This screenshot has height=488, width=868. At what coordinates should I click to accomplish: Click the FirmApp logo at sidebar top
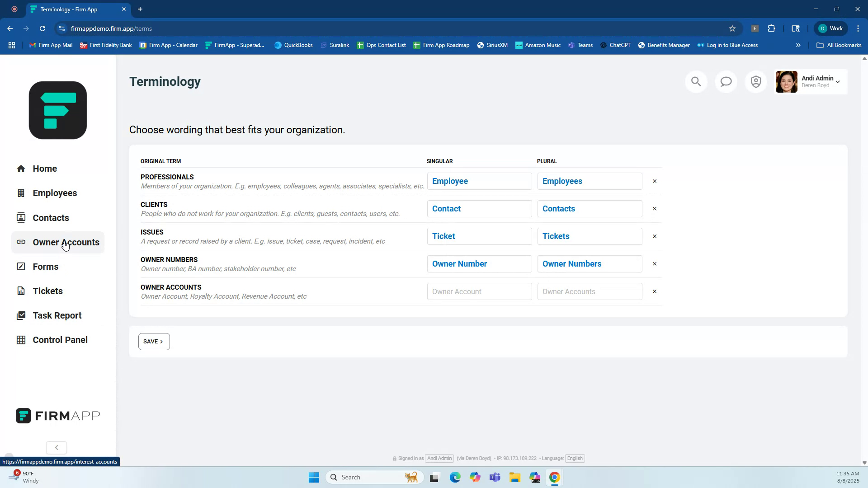click(57, 110)
